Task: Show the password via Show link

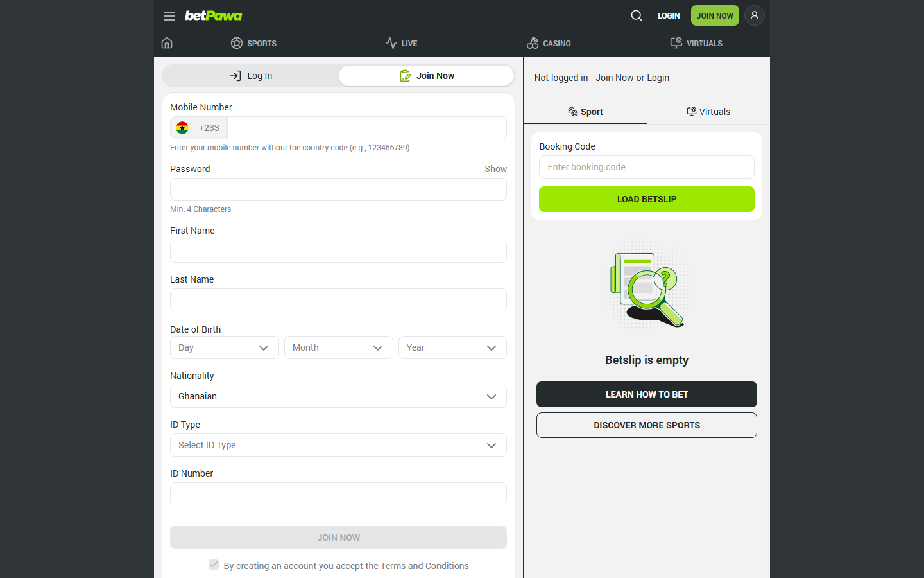Action: coord(495,169)
